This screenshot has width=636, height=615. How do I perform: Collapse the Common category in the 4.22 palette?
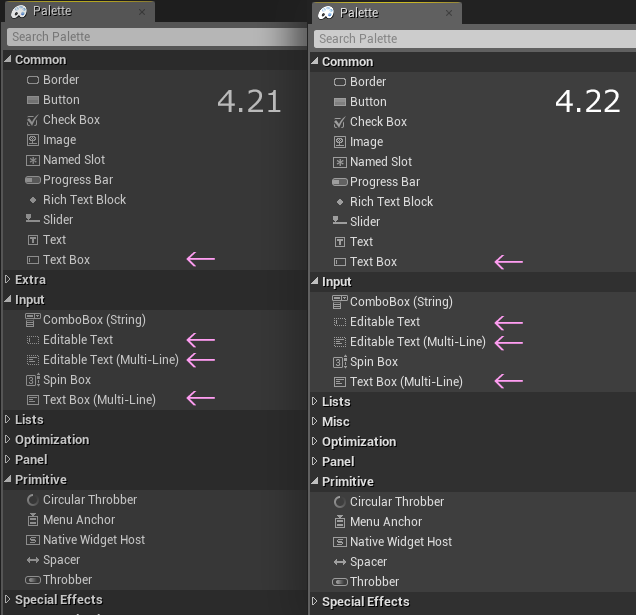(x=315, y=61)
